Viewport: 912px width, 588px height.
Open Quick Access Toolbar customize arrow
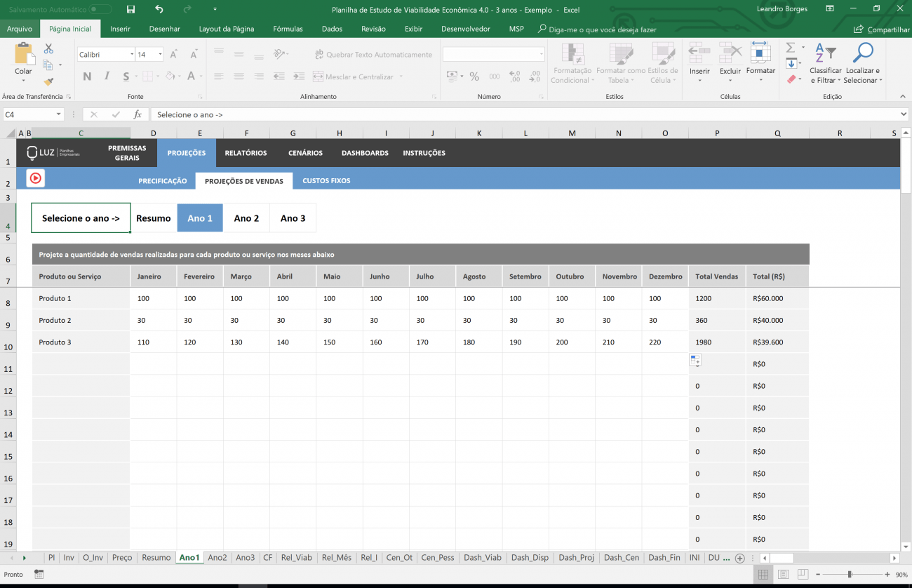215,9
